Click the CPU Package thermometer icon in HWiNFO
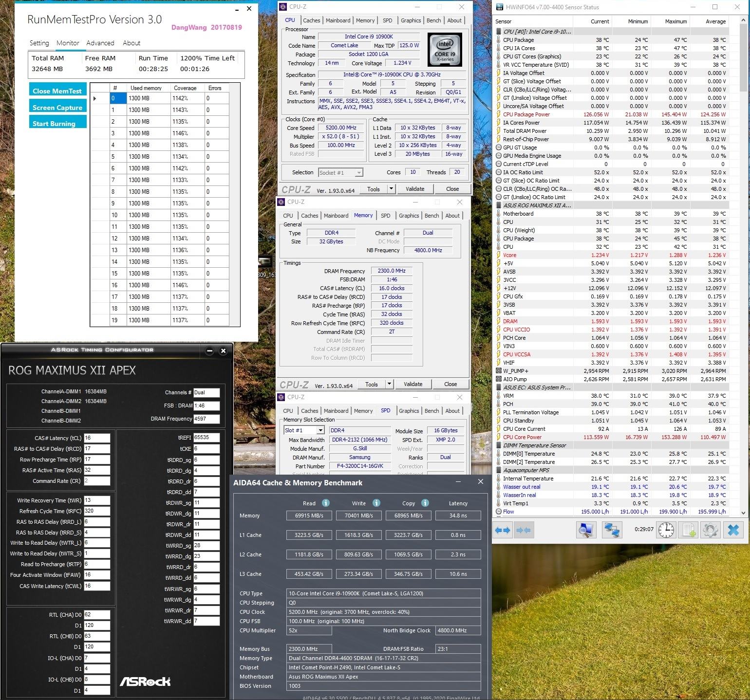The image size is (750, 700). (x=499, y=40)
